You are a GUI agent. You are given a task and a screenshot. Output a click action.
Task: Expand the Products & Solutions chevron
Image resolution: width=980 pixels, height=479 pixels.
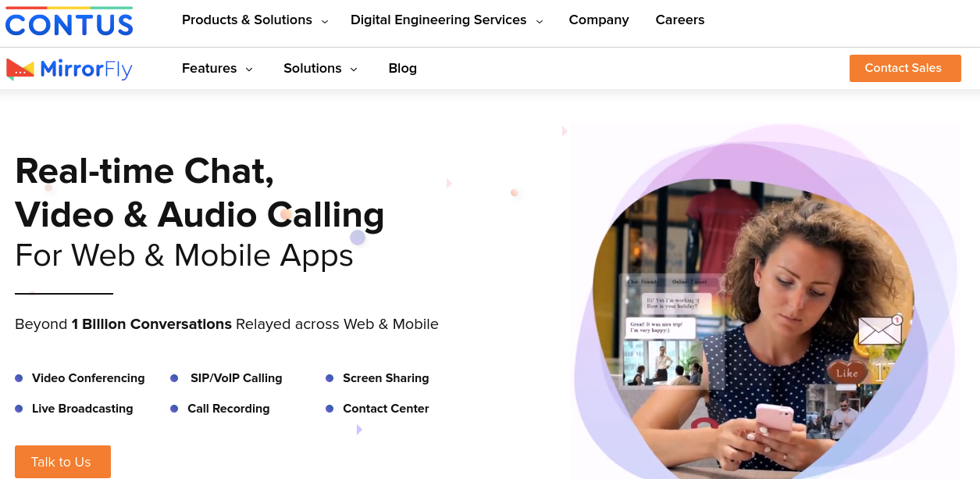(x=325, y=21)
